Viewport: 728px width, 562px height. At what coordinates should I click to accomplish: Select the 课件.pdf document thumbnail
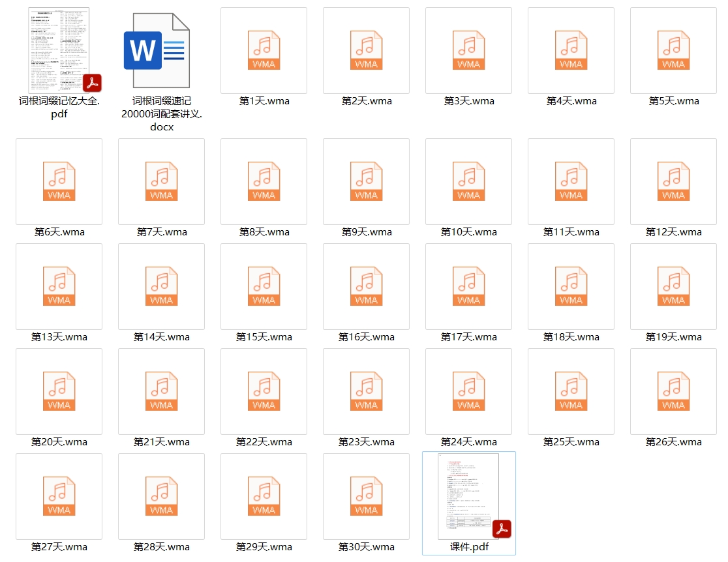468,496
